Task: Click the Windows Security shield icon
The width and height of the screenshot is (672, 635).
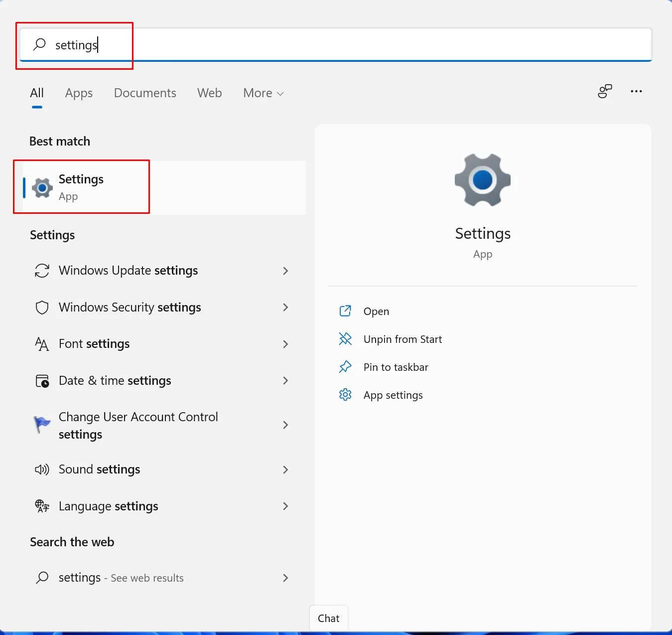Action: (x=42, y=308)
